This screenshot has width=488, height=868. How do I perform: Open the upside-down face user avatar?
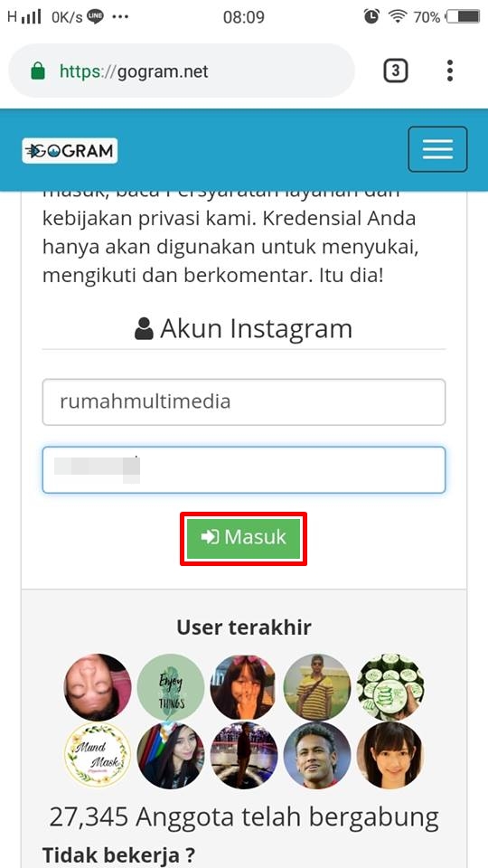[98, 687]
